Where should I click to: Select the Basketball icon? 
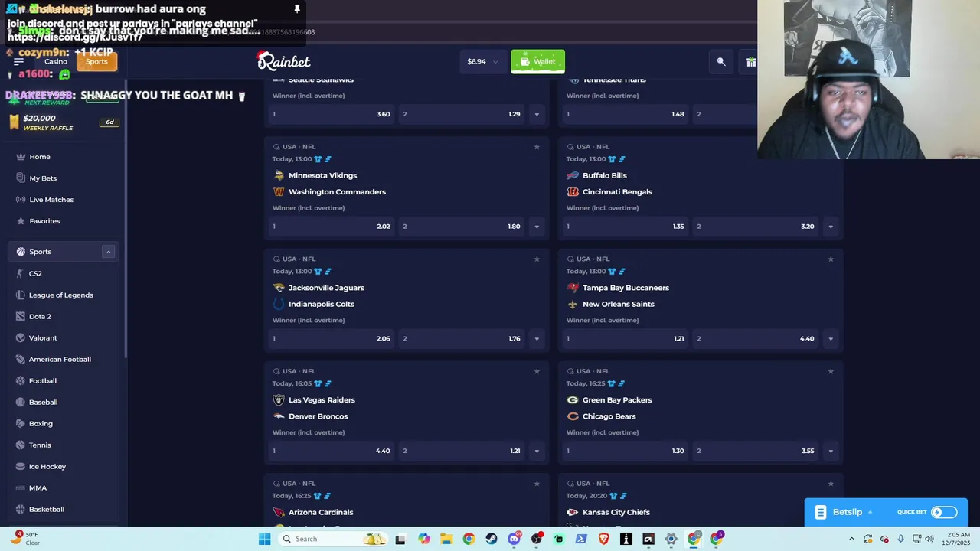(x=21, y=509)
